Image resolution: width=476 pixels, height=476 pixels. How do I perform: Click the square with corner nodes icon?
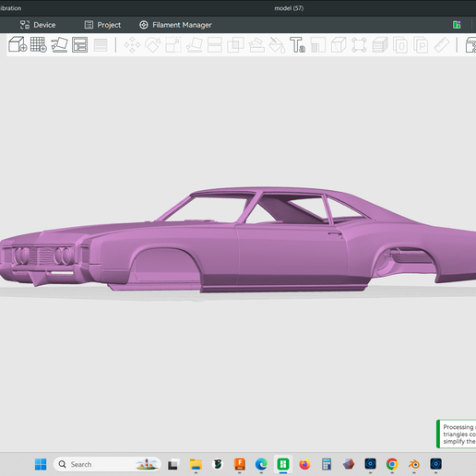tap(359, 45)
